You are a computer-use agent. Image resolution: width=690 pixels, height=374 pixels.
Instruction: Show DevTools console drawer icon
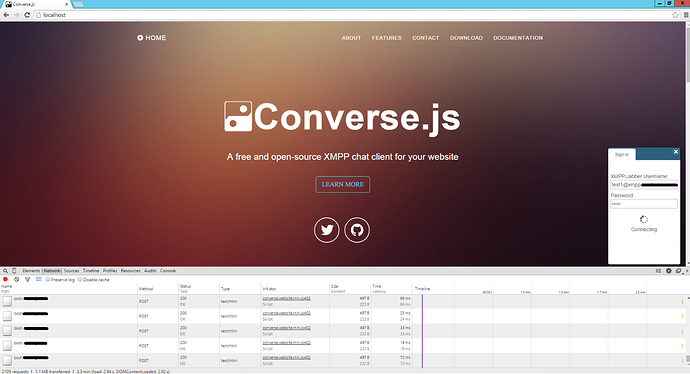pyautogui.click(x=658, y=271)
